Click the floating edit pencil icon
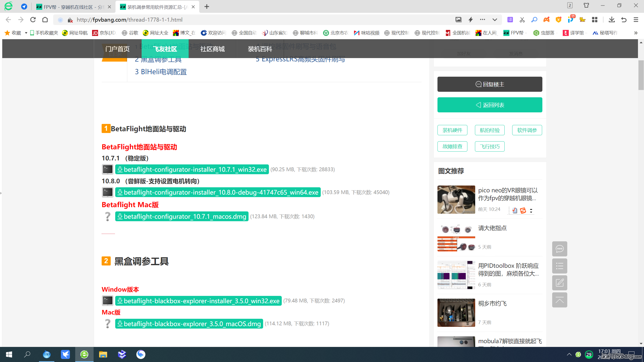The image size is (644, 362). point(559,283)
